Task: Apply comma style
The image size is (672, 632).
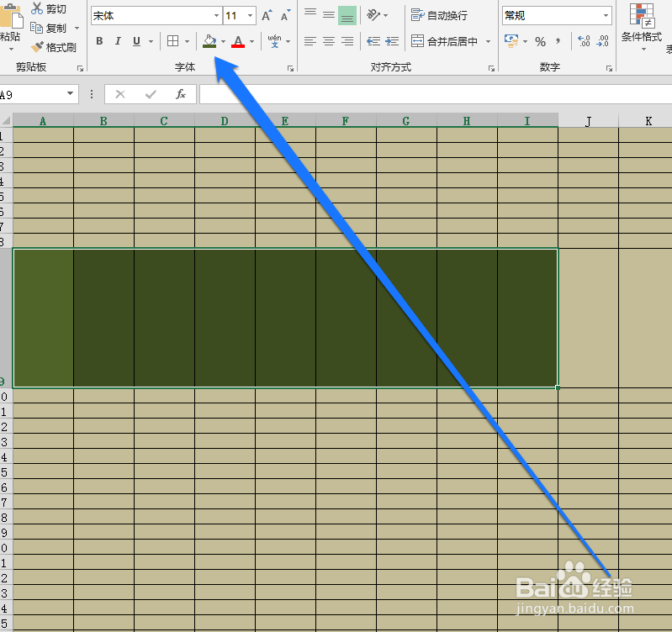Action: click(558, 41)
